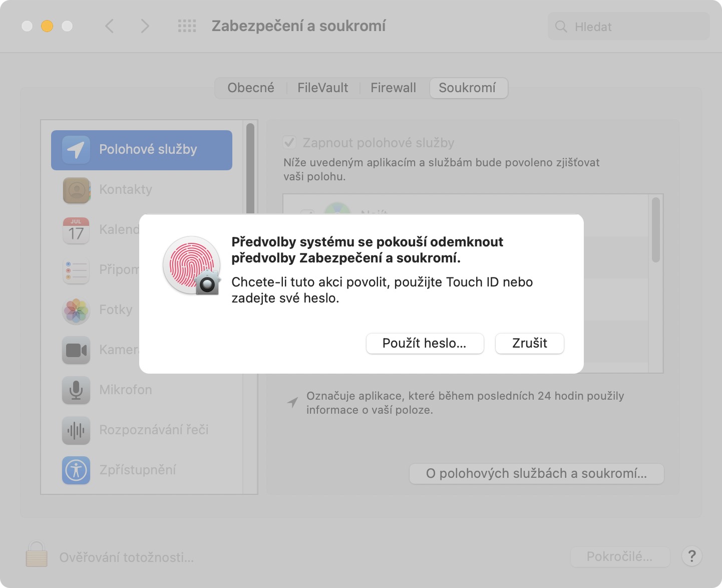
Task: Click the Rozpoznávání řeči waveform icon
Action: 76,430
